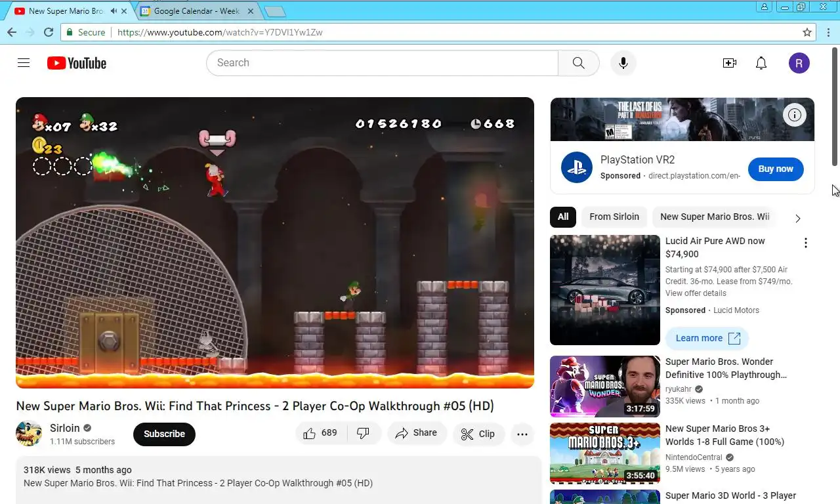Open the Sirloin channel avatar
The width and height of the screenshot is (840, 504).
(x=29, y=434)
